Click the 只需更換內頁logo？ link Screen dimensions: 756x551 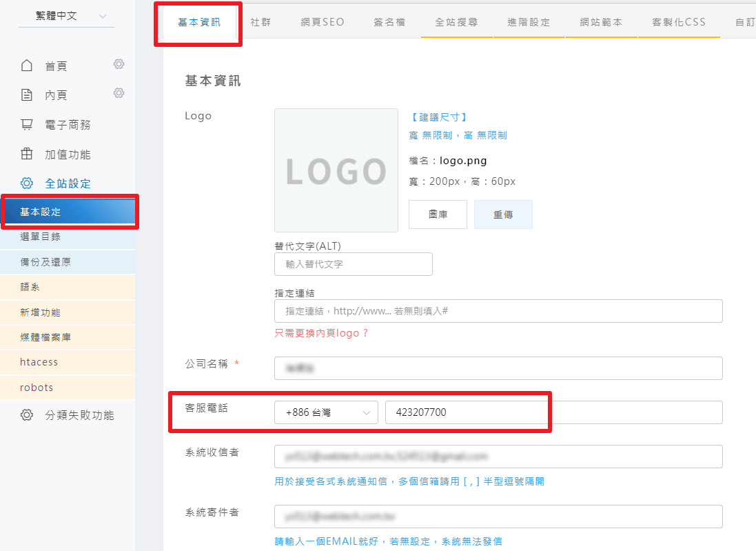[x=322, y=333]
